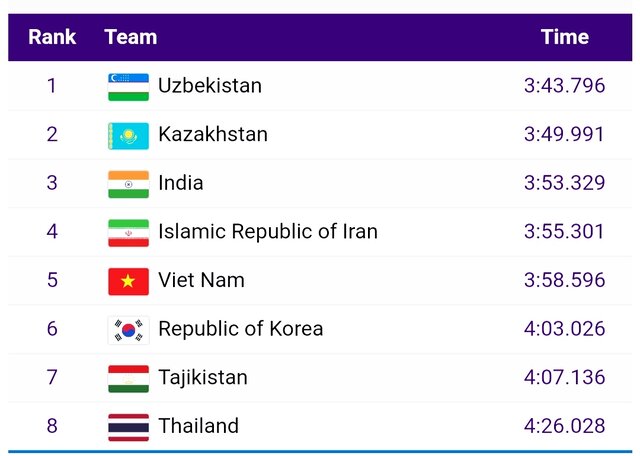640x456 pixels.
Task: Click the Kazakhstan flag icon
Action: pos(128,135)
